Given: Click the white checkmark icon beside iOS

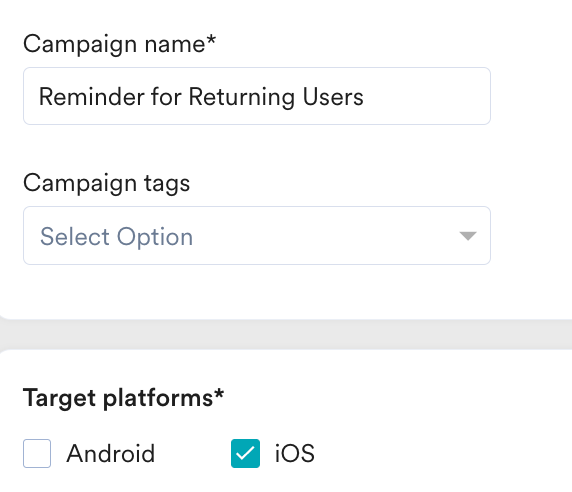Looking at the screenshot, I should coord(246,453).
